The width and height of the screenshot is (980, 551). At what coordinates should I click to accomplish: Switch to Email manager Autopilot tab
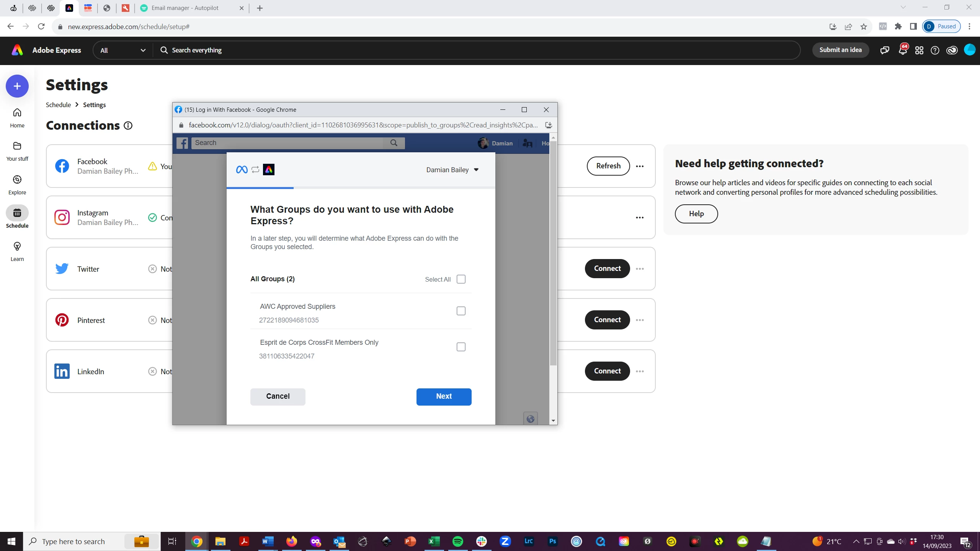point(185,8)
